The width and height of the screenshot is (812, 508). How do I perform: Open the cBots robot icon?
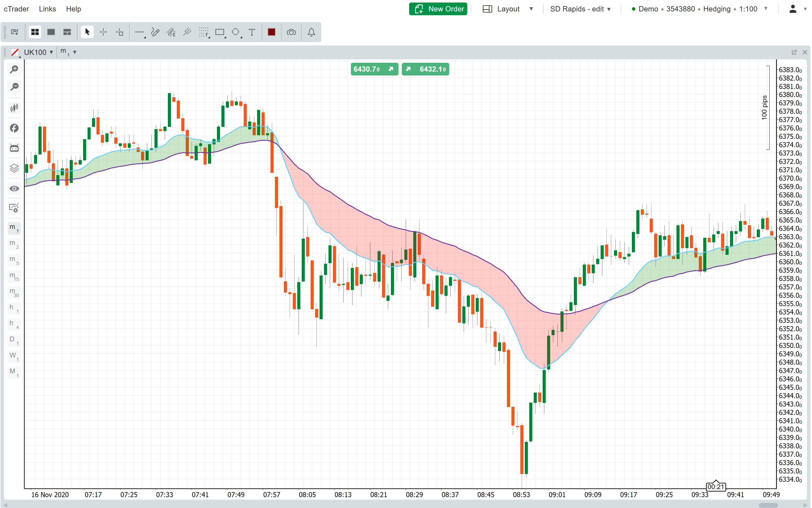[x=14, y=148]
